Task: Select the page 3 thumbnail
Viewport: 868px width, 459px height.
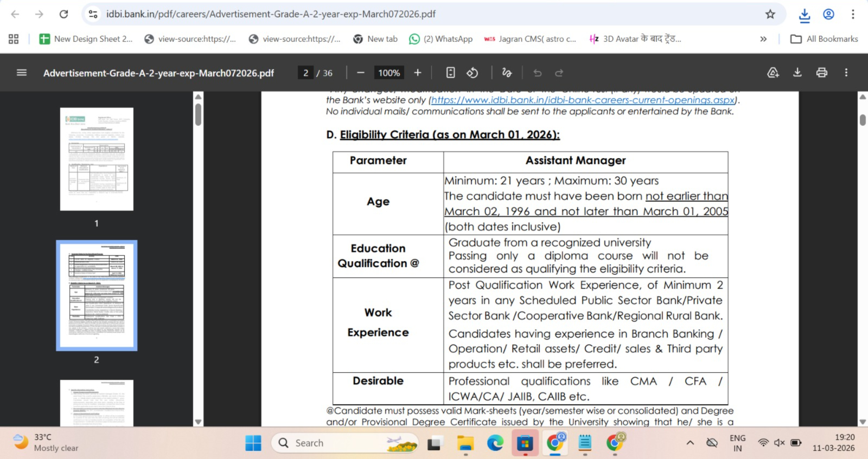Action: [97, 403]
